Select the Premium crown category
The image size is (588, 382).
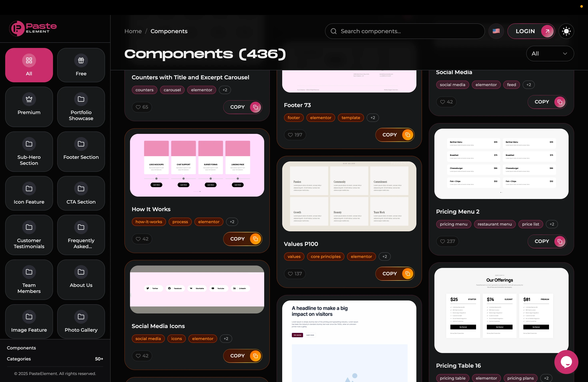tap(29, 107)
